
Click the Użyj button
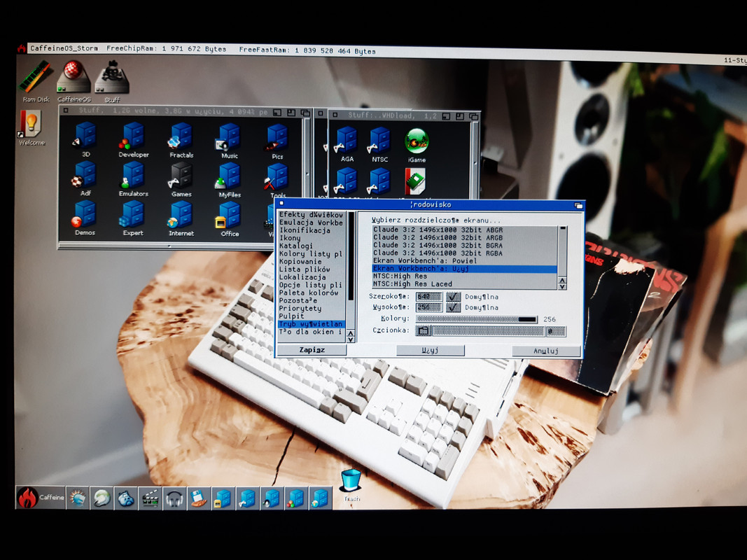[430, 350]
